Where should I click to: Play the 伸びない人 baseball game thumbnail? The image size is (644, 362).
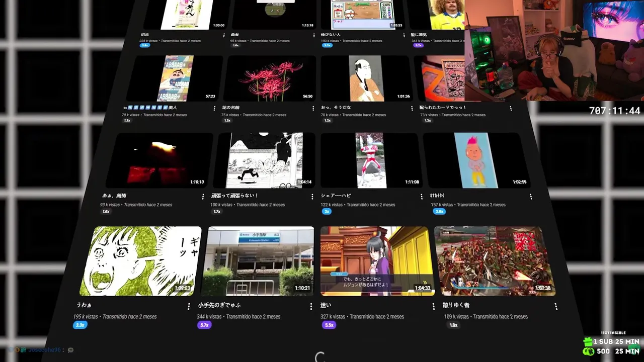click(x=363, y=14)
